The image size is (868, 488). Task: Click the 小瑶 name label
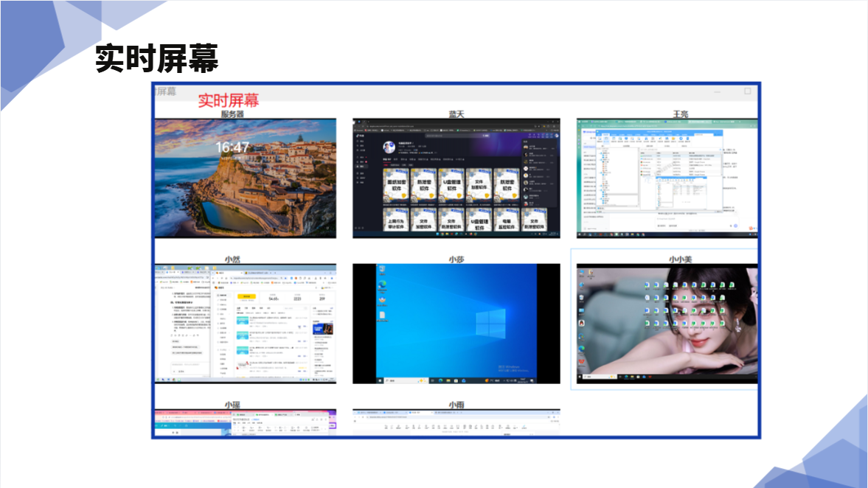tap(232, 405)
